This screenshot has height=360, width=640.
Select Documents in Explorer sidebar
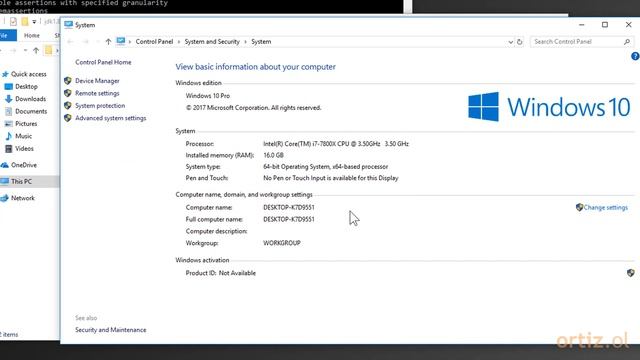(31, 111)
